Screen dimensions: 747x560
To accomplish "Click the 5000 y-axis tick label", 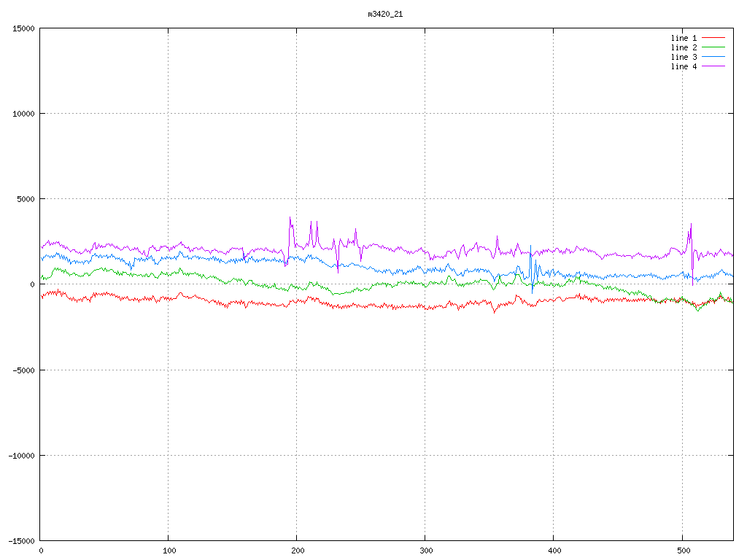I will [25, 199].
